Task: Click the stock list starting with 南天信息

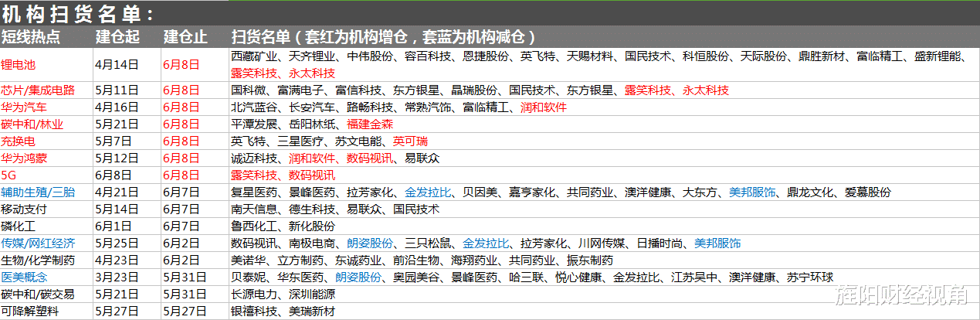Action: (335, 209)
